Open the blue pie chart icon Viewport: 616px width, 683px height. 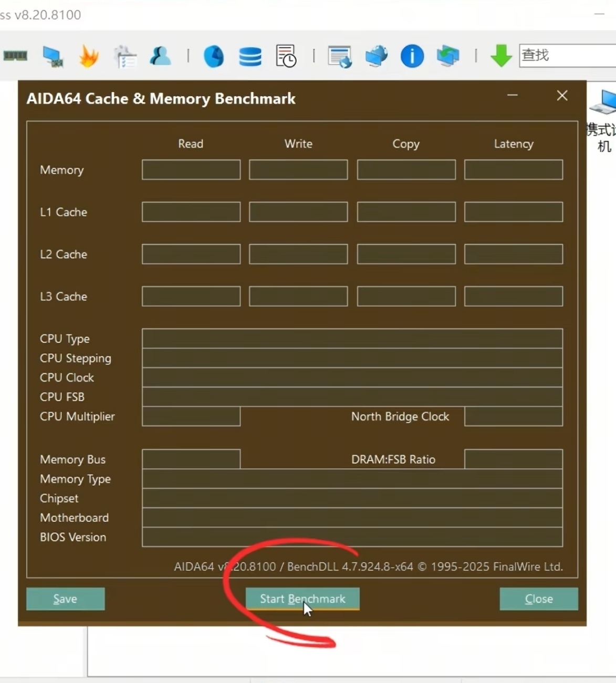click(214, 56)
